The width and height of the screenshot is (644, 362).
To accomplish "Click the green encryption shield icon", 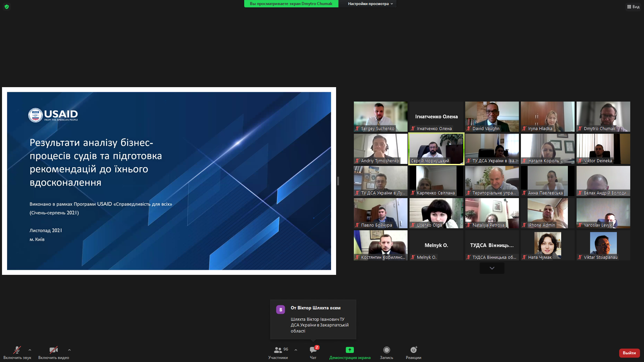I will (x=7, y=7).
